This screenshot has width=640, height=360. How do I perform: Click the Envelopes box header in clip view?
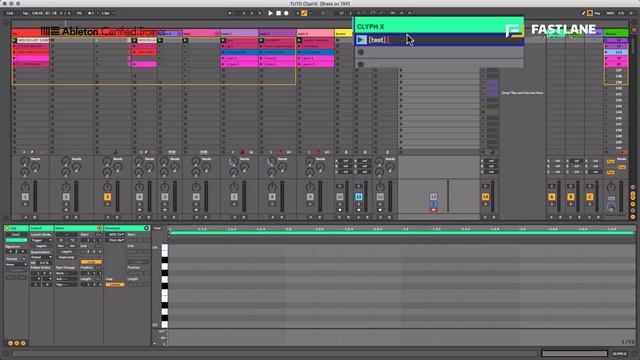[x=127, y=228]
